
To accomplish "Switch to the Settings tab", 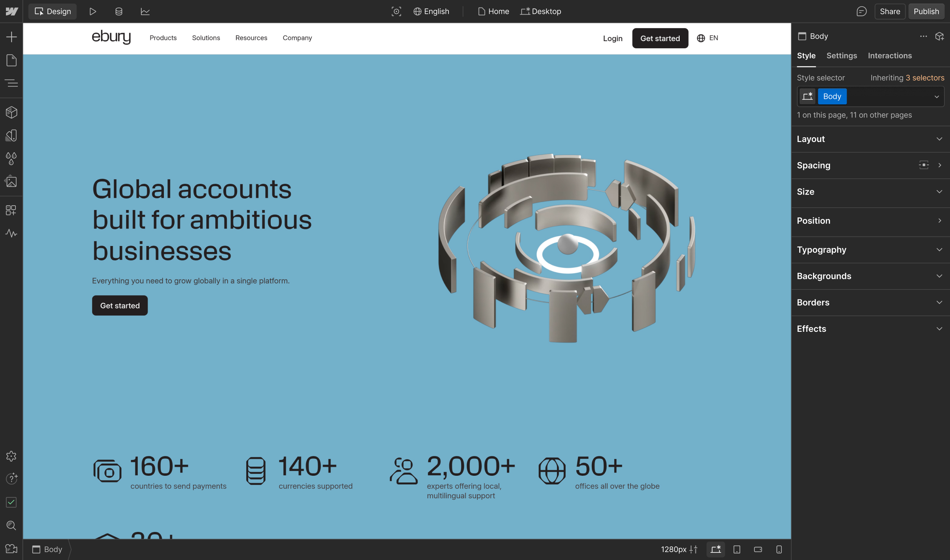I will tap(842, 56).
